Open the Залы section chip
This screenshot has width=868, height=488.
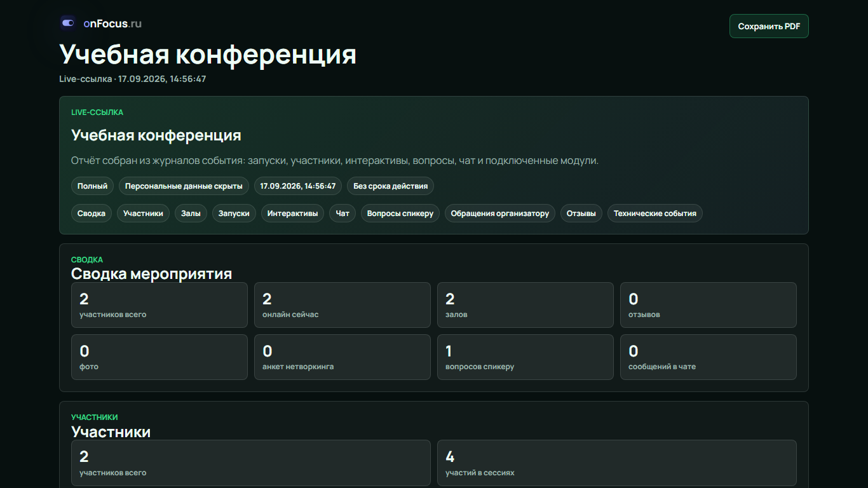coord(191,213)
